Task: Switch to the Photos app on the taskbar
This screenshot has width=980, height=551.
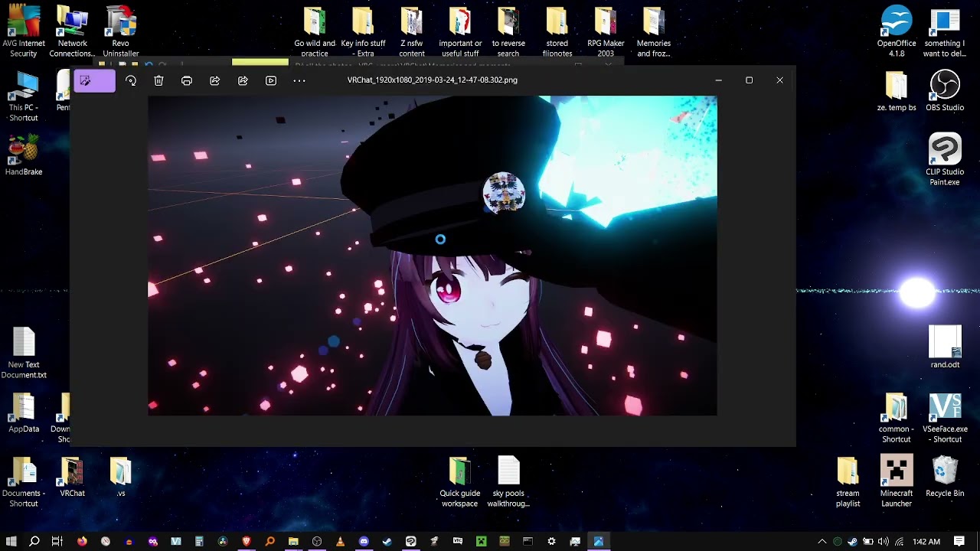Action: click(x=599, y=542)
